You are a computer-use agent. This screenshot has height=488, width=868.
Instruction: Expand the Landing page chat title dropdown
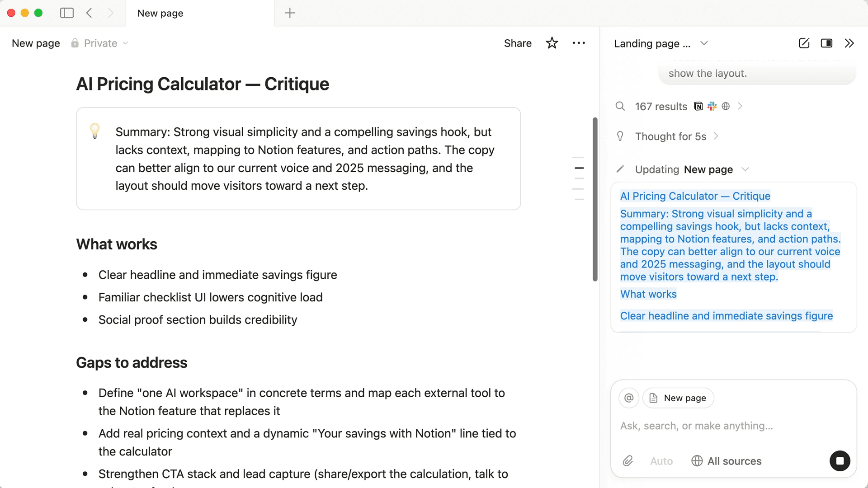704,43
